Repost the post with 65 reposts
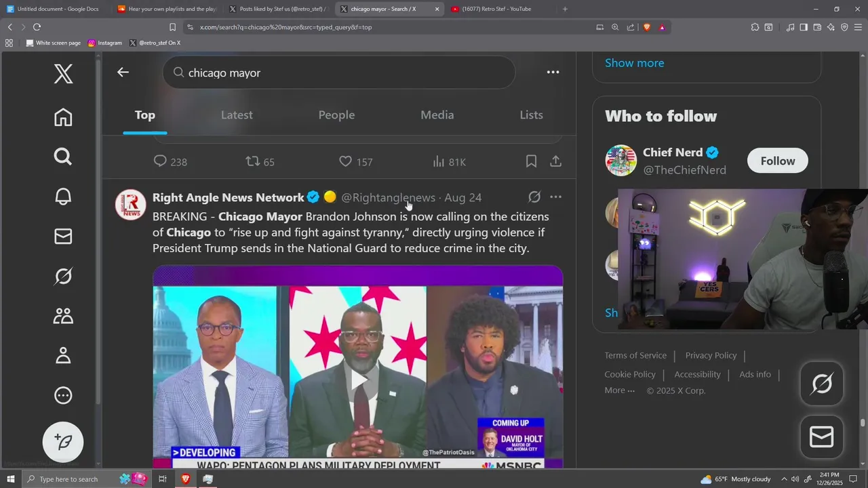 (x=260, y=161)
